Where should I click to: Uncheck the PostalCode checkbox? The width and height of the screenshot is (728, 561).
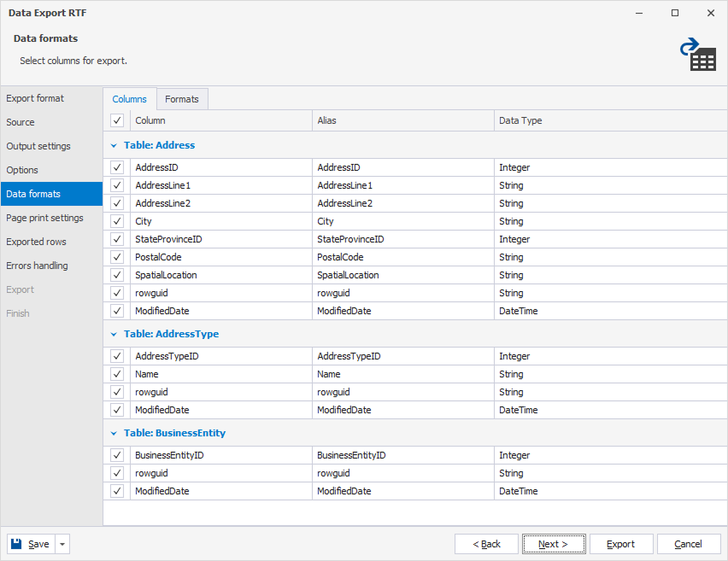click(x=117, y=257)
